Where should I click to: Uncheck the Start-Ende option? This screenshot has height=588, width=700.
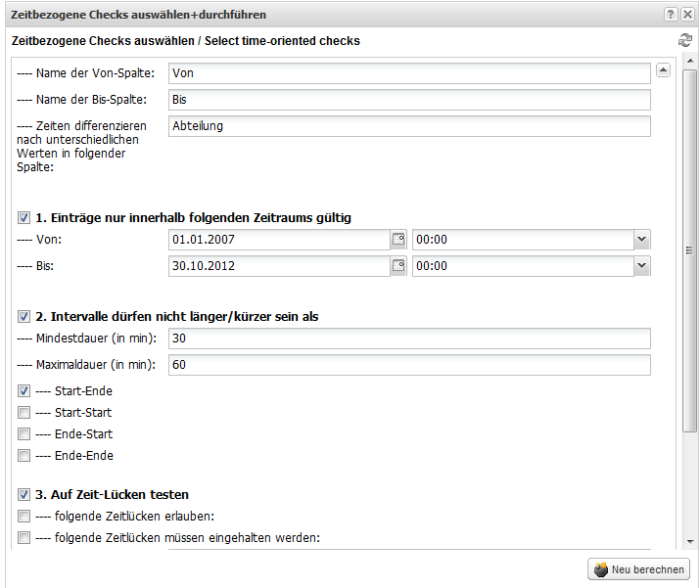pos(23,390)
